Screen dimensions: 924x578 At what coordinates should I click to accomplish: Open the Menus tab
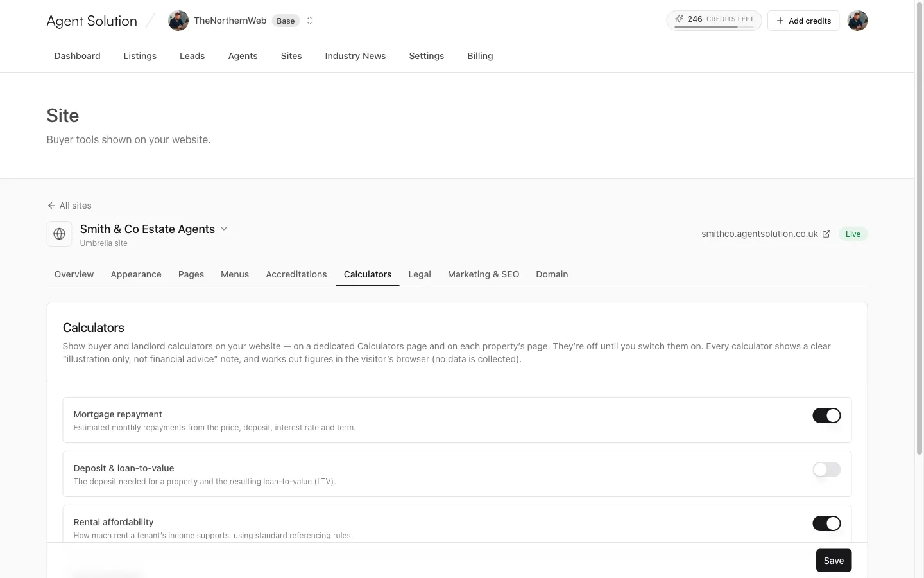coord(235,274)
